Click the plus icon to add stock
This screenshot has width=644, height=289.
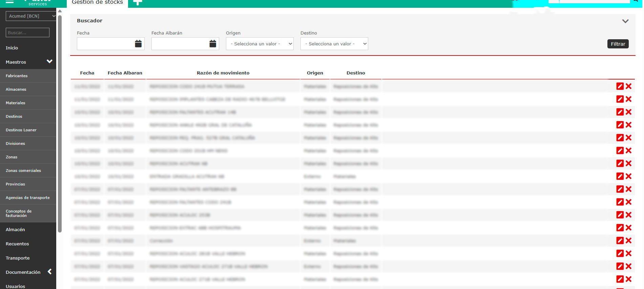(137, 2)
